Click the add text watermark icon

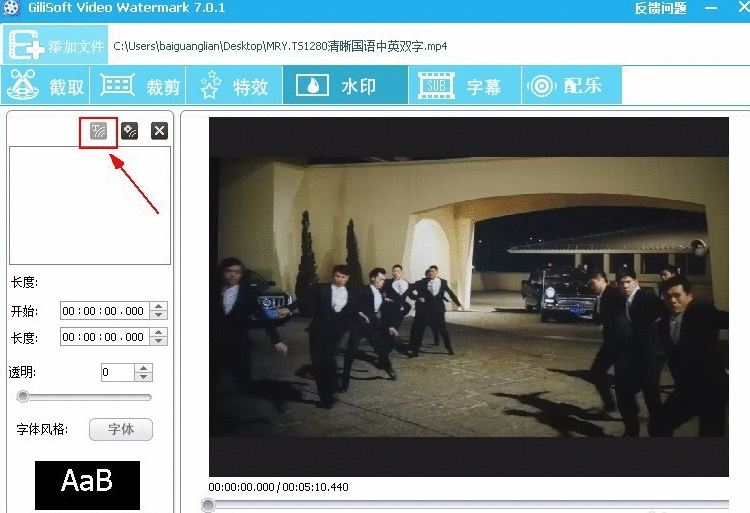tap(99, 131)
